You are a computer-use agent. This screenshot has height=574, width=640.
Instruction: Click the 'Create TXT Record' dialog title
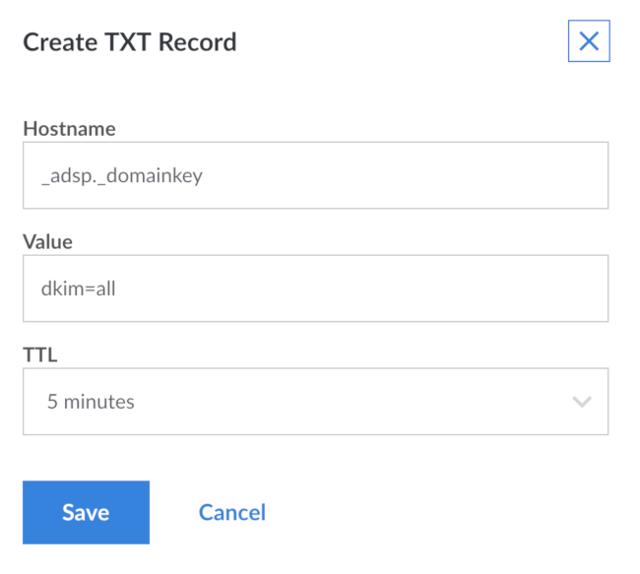pos(130,42)
